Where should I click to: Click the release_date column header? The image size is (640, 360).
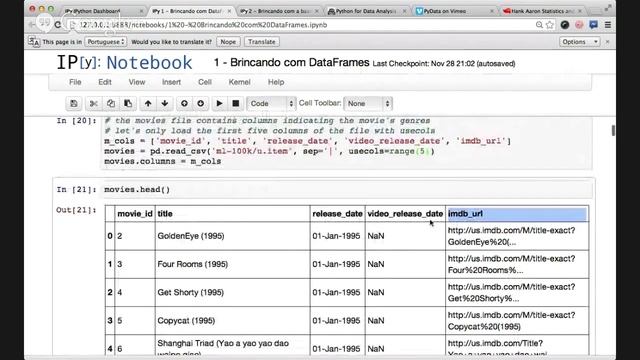tap(337, 213)
